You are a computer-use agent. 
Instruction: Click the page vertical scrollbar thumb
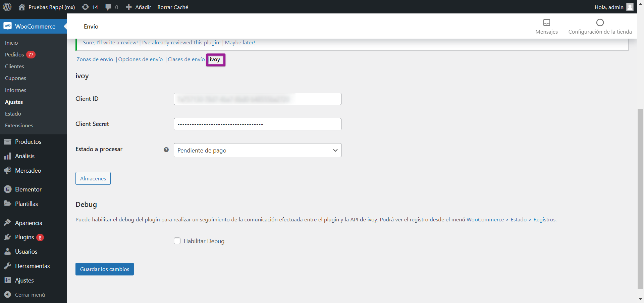640,198
